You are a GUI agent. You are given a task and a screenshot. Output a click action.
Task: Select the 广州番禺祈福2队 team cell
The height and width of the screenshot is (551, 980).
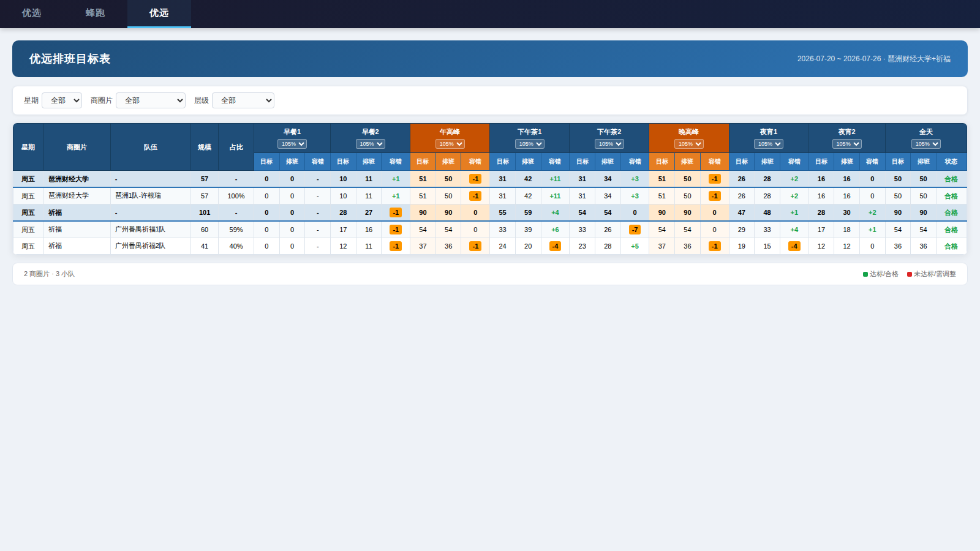[x=151, y=246]
